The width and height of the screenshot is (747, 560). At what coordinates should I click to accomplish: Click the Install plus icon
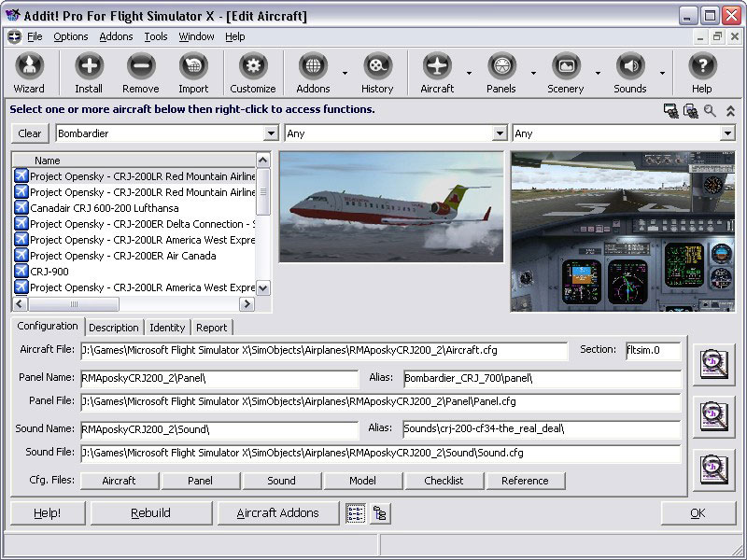click(89, 73)
